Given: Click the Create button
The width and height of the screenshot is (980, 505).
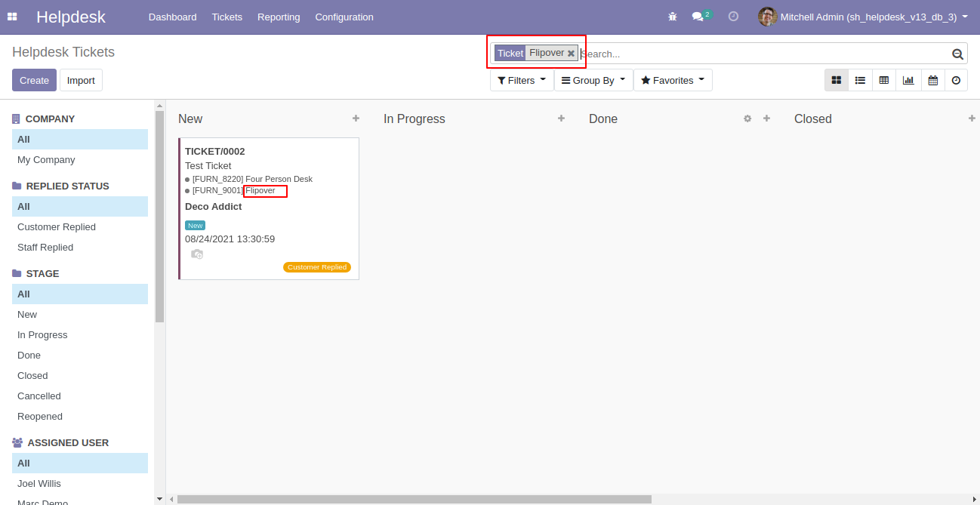Looking at the screenshot, I should coord(34,80).
